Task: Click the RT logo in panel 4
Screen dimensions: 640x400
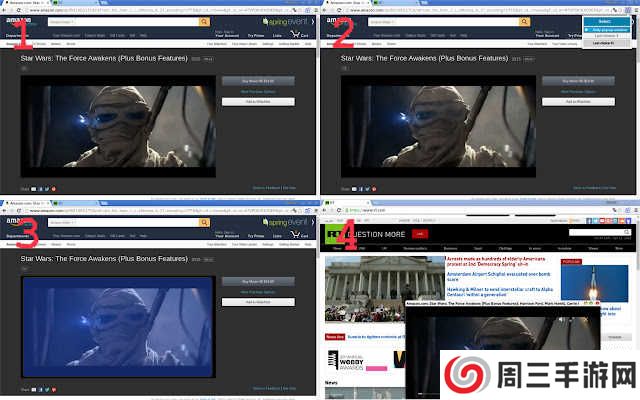Action: 333,233
